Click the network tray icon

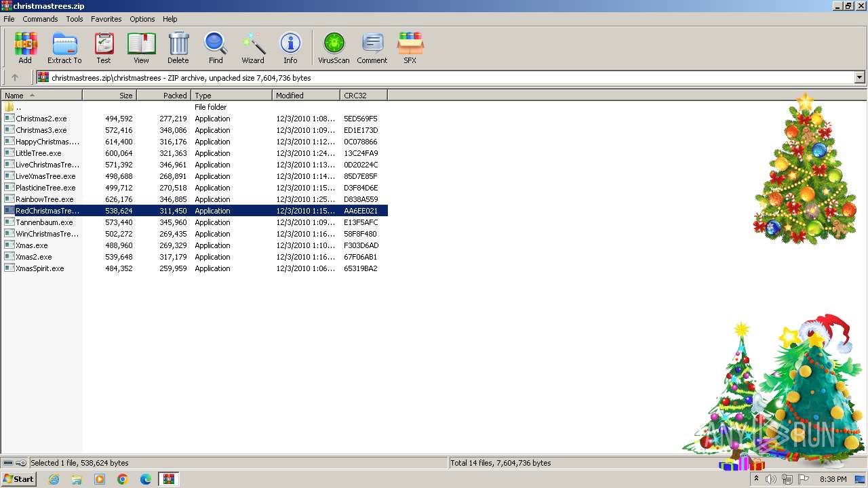click(x=787, y=479)
